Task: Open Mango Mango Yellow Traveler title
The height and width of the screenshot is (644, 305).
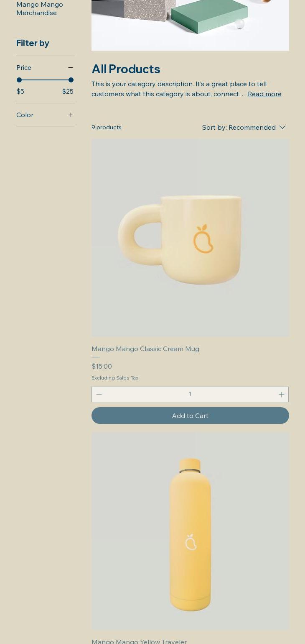Action: click(139, 641)
